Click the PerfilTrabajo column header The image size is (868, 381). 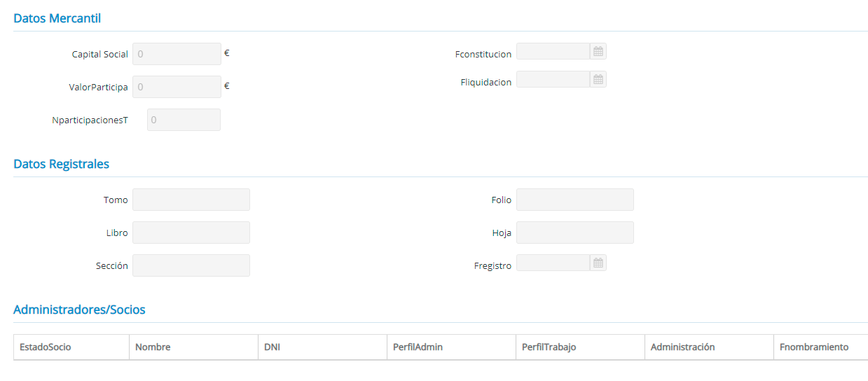549,347
